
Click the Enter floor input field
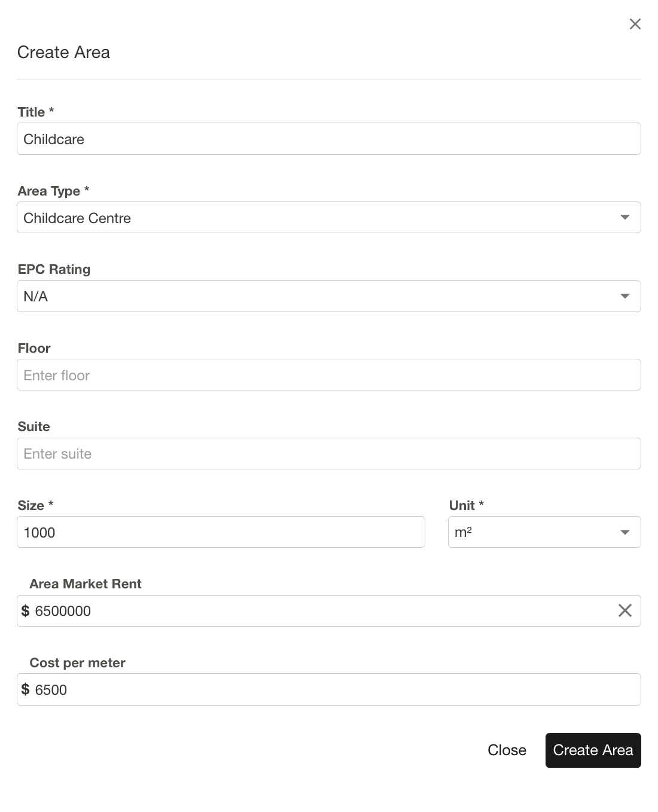coord(329,374)
